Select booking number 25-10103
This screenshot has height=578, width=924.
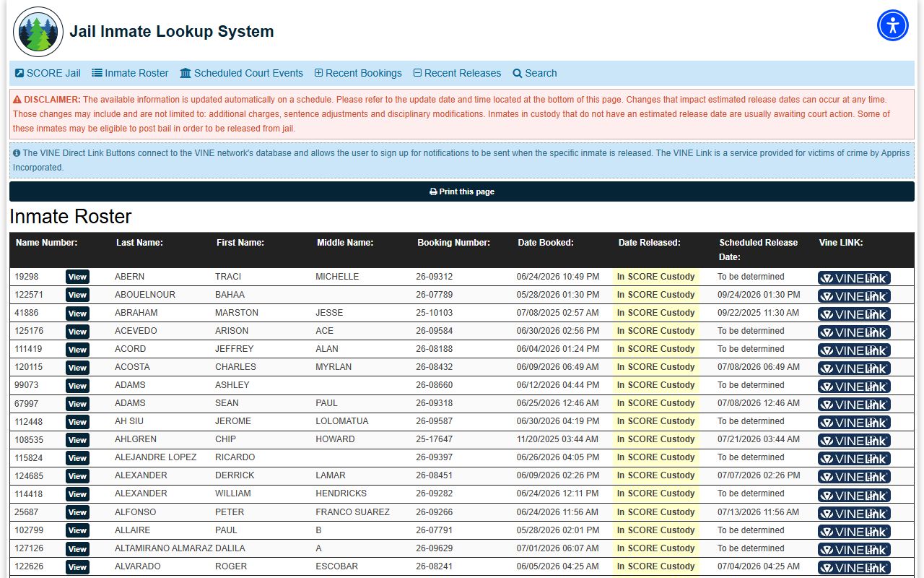[x=435, y=313]
